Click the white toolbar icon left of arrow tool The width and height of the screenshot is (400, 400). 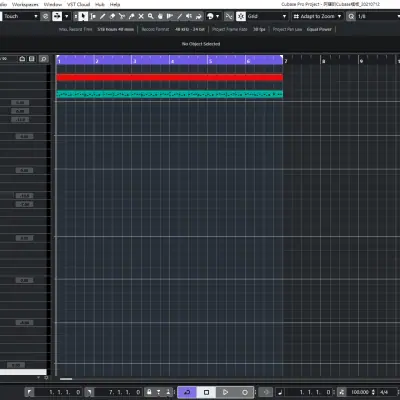(x=57, y=16)
